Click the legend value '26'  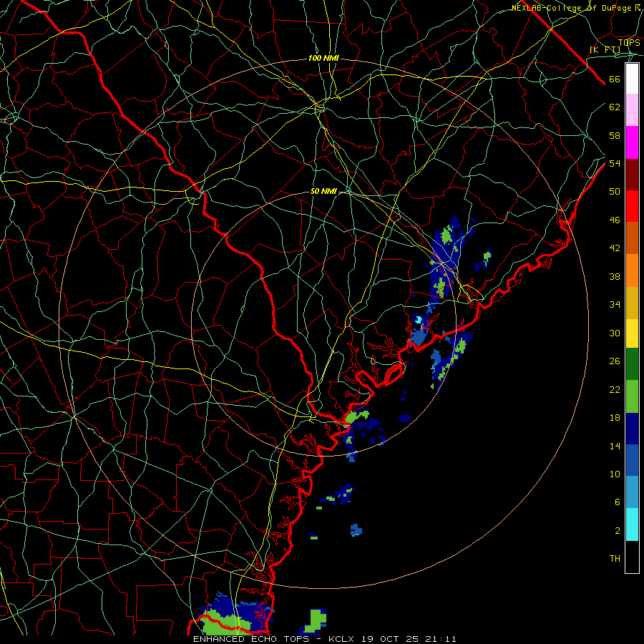click(615, 361)
